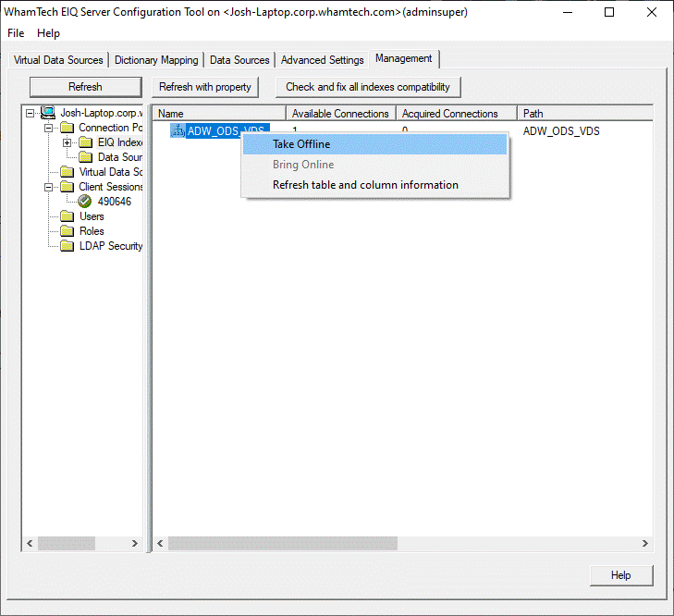Click the ADW_ODS_VDS network node icon
Viewport: 674px width, 616px height.
coord(178,131)
